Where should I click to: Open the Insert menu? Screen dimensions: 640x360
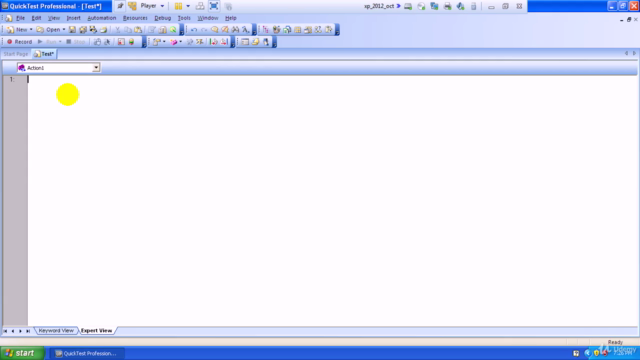[73, 18]
